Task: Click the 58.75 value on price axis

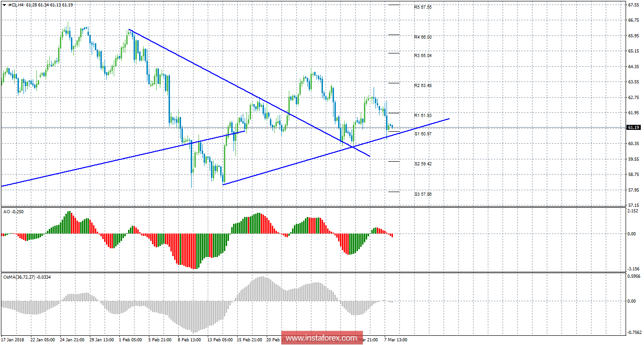Action: click(633, 174)
